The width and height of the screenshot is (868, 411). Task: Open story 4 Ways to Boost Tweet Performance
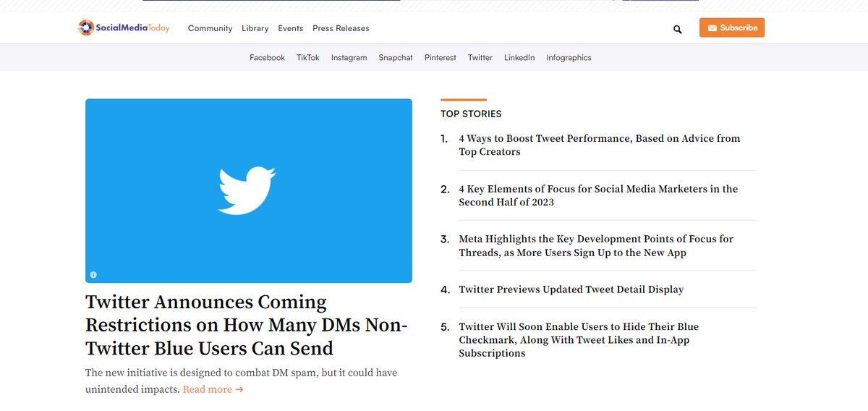pyautogui.click(x=600, y=145)
